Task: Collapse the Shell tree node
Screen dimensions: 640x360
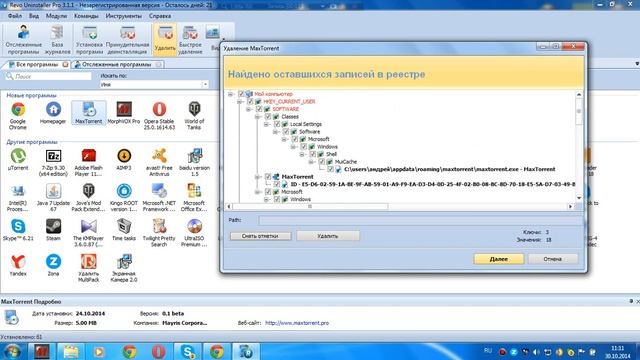Action: click(x=302, y=155)
